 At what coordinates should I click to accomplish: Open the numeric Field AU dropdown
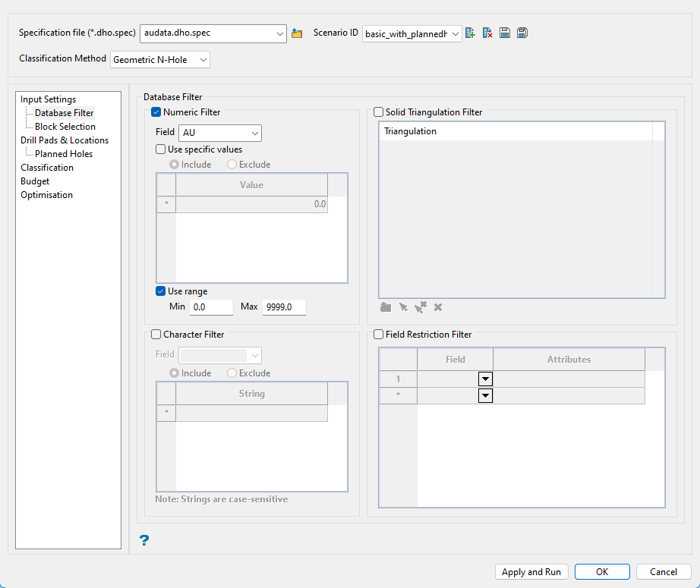pos(220,133)
